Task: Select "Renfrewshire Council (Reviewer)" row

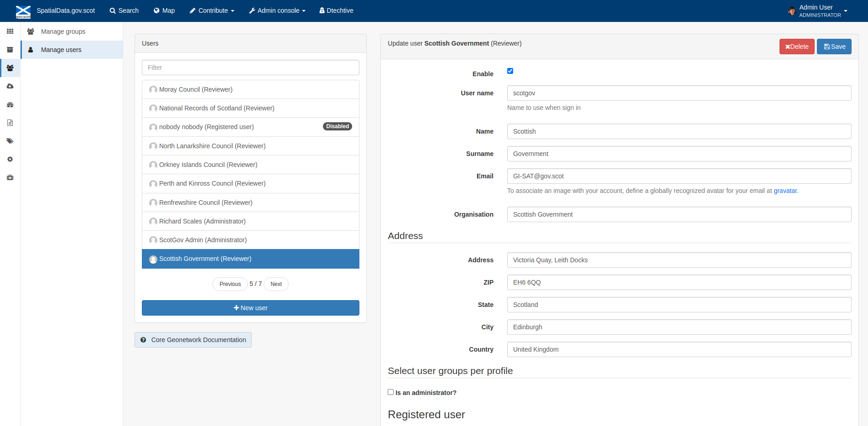Action: pyautogui.click(x=250, y=203)
